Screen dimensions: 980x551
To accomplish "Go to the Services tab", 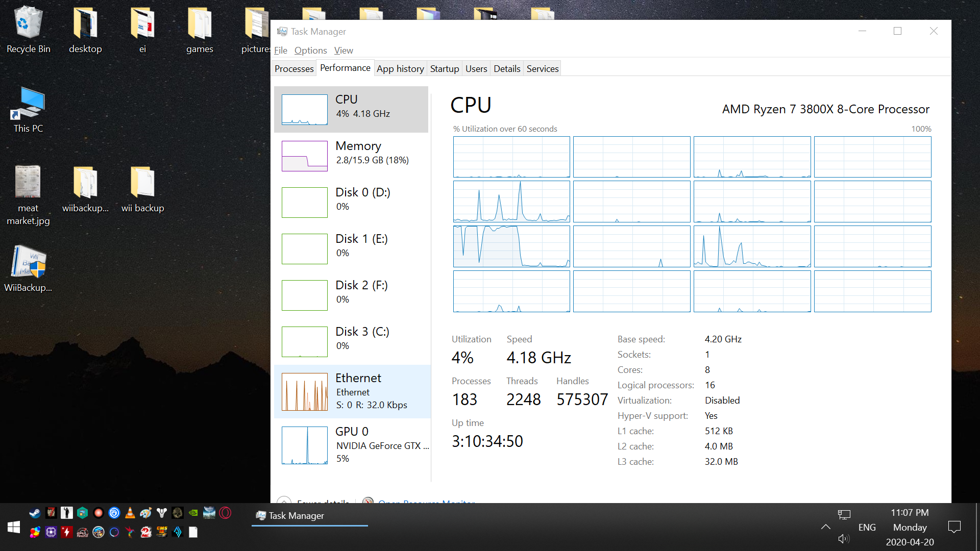I will point(542,69).
